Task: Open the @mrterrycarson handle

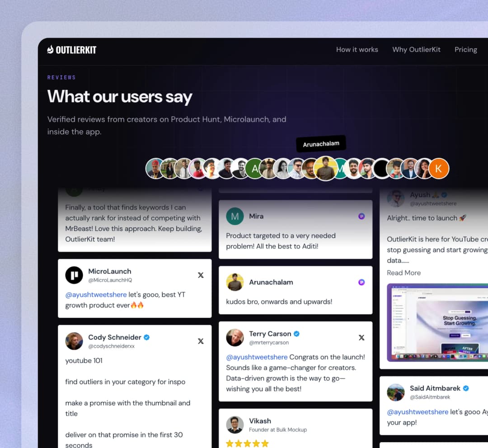Action: tap(269, 343)
